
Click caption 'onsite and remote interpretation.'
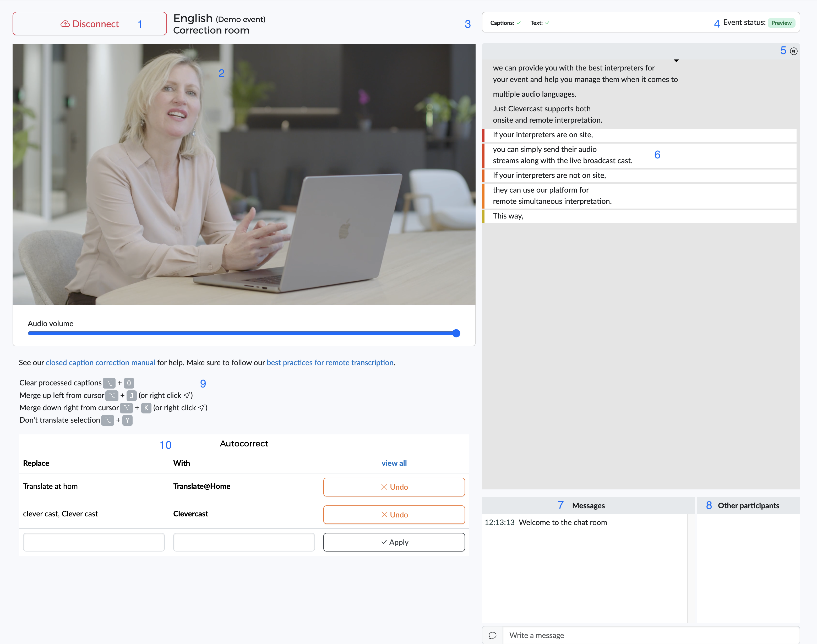point(547,120)
